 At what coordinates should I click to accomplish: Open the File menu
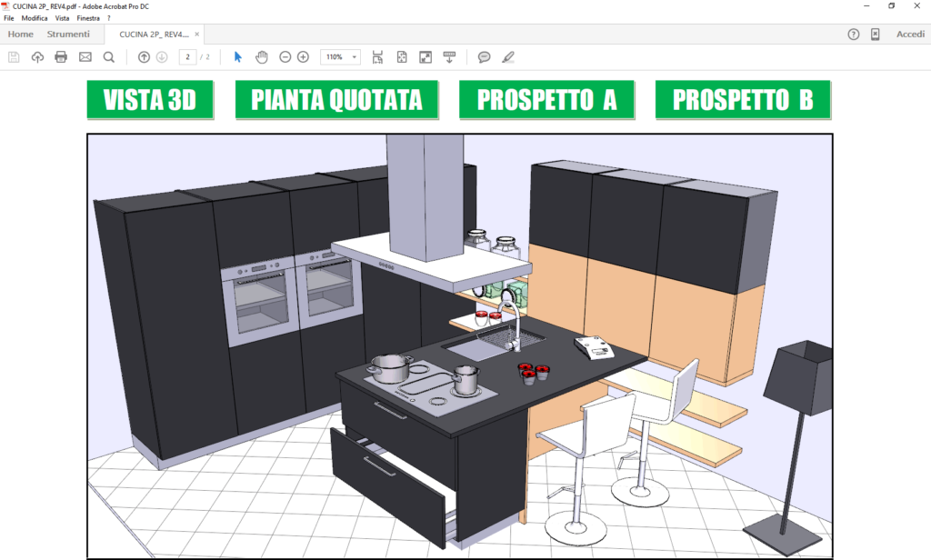coord(9,18)
